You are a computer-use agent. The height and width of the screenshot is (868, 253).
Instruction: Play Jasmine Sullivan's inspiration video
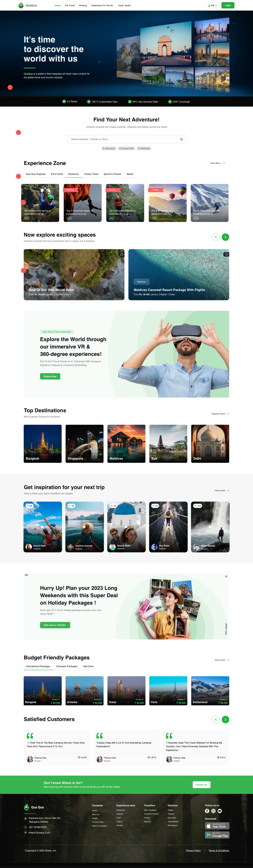coord(84,527)
